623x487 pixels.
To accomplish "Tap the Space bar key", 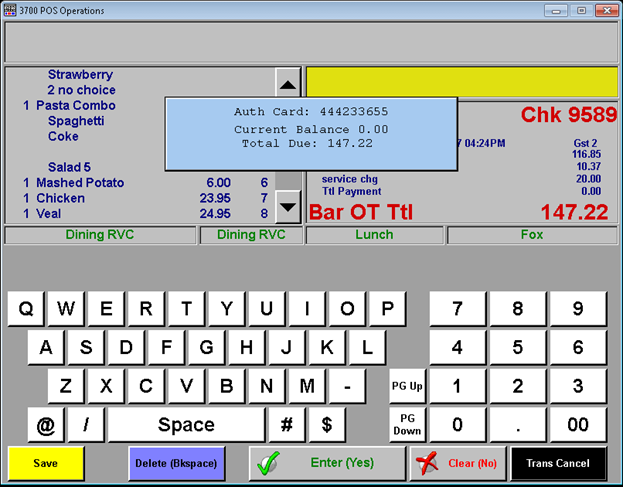I will [186, 425].
